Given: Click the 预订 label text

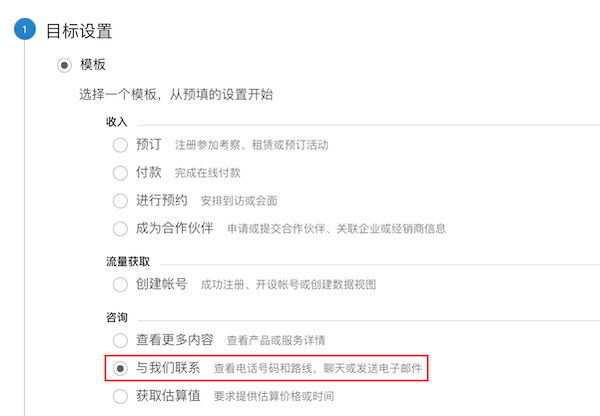Looking at the screenshot, I should [149, 145].
